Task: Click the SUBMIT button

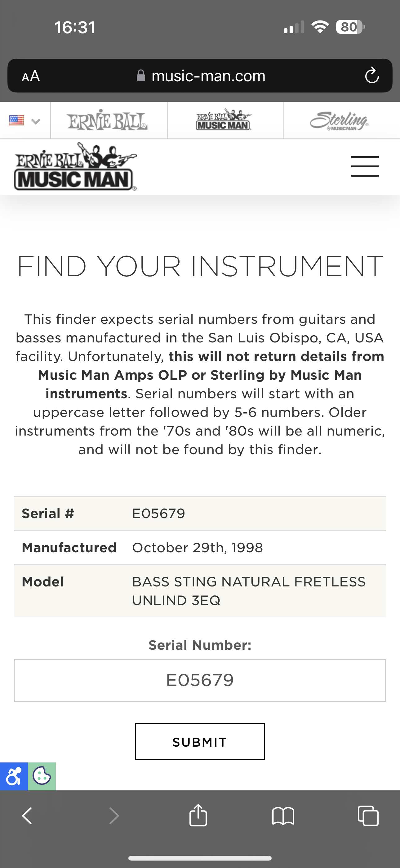Action: click(x=200, y=742)
